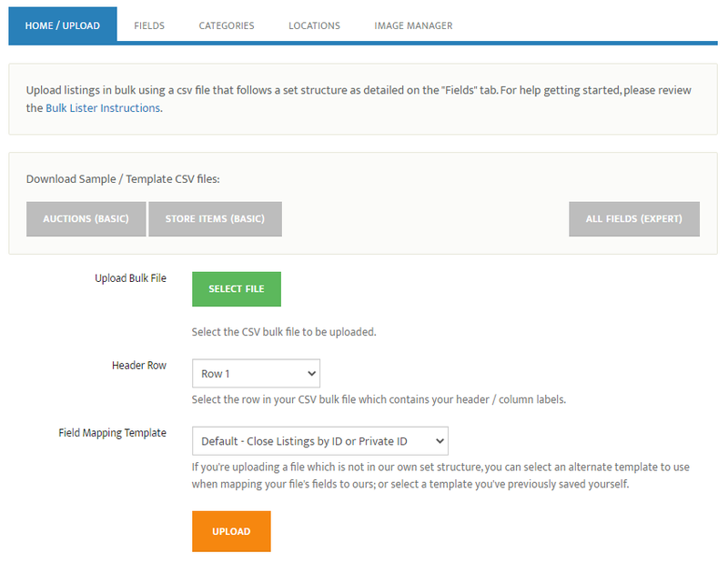The width and height of the screenshot is (728, 563).
Task: Open the Bulk Lister Instructions link
Action: point(104,108)
